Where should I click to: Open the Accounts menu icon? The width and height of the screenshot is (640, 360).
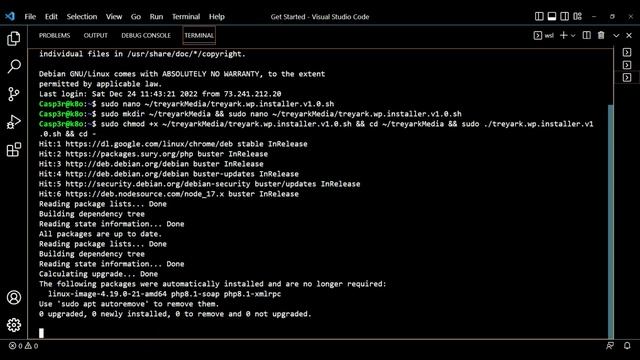coord(14,298)
